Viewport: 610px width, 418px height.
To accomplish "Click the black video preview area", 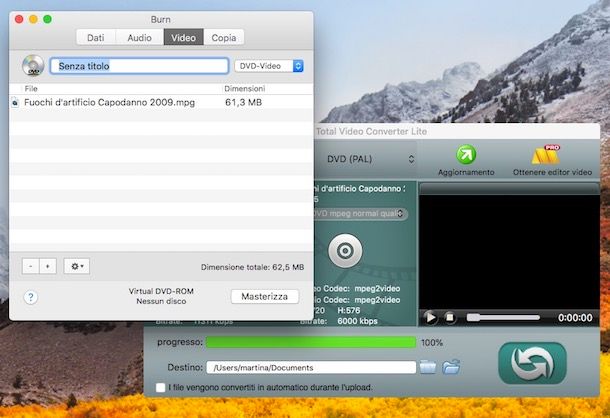I will point(510,252).
